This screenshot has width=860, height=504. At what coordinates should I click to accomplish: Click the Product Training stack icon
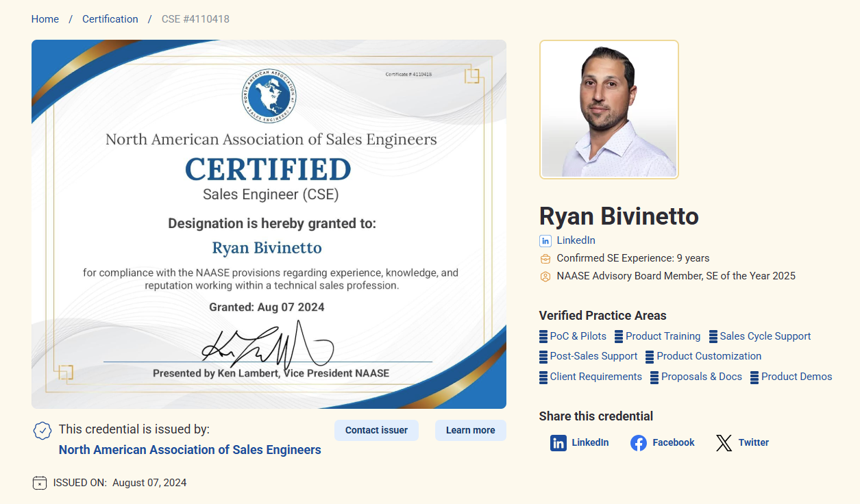click(619, 336)
